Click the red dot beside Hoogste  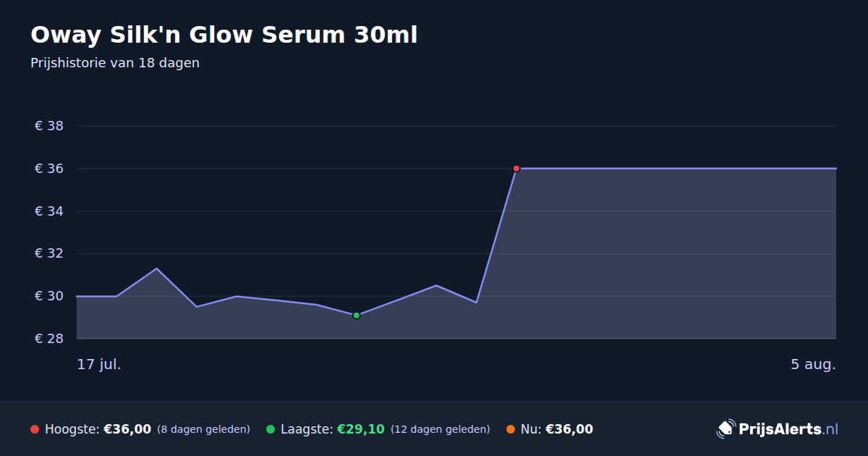(35, 429)
